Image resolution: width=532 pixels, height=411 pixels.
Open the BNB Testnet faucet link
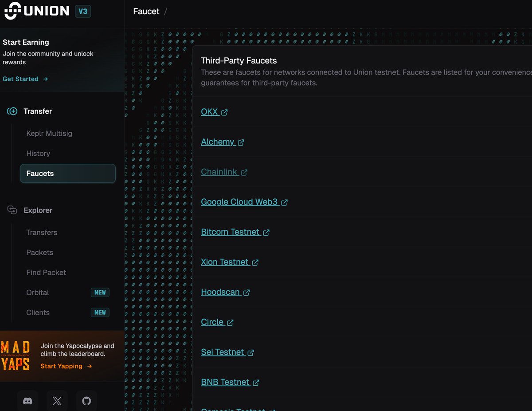(225, 382)
